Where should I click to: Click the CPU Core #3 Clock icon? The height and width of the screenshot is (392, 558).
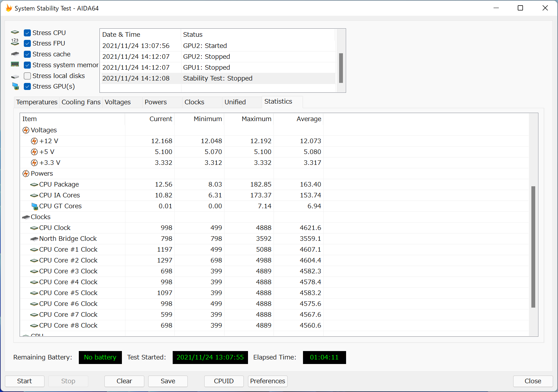[34, 271]
